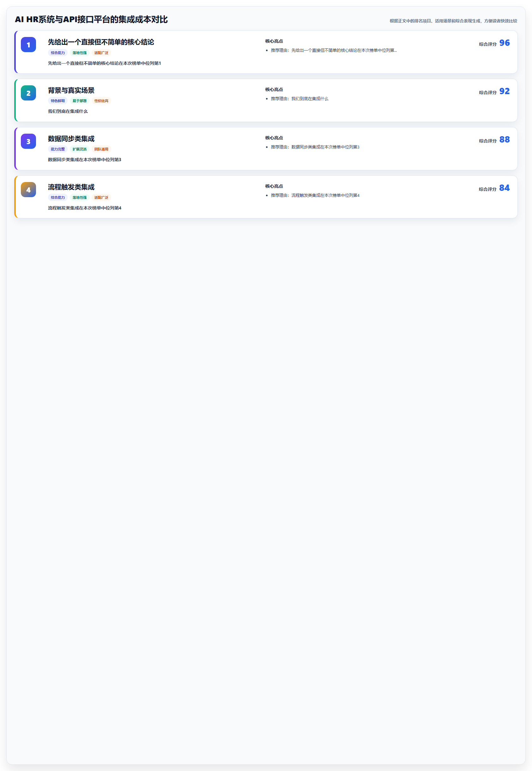Click the 推荐理由 bullet under 背景与真实场景
The height and width of the screenshot is (771, 532).
click(299, 99)
